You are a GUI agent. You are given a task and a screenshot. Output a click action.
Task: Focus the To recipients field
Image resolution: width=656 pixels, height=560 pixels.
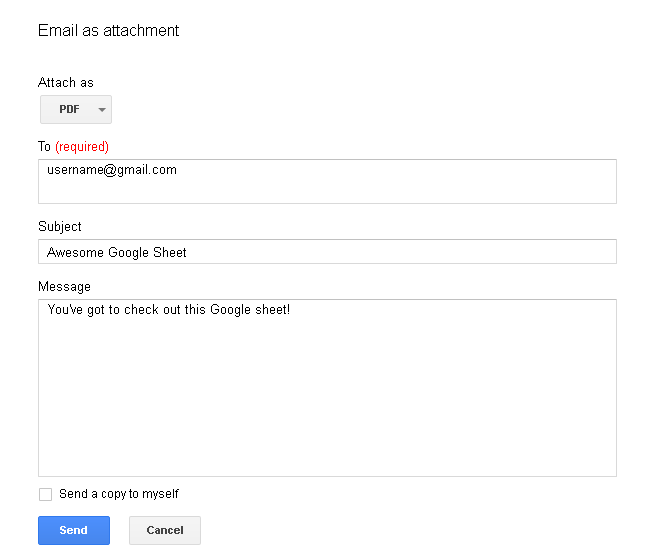coord(327,188)
